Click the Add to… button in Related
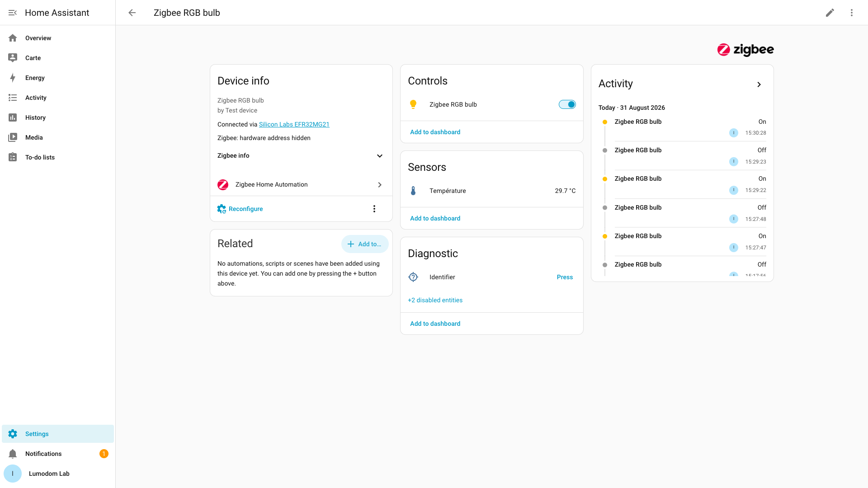868x488 pixels. click(x=365, y=244)
